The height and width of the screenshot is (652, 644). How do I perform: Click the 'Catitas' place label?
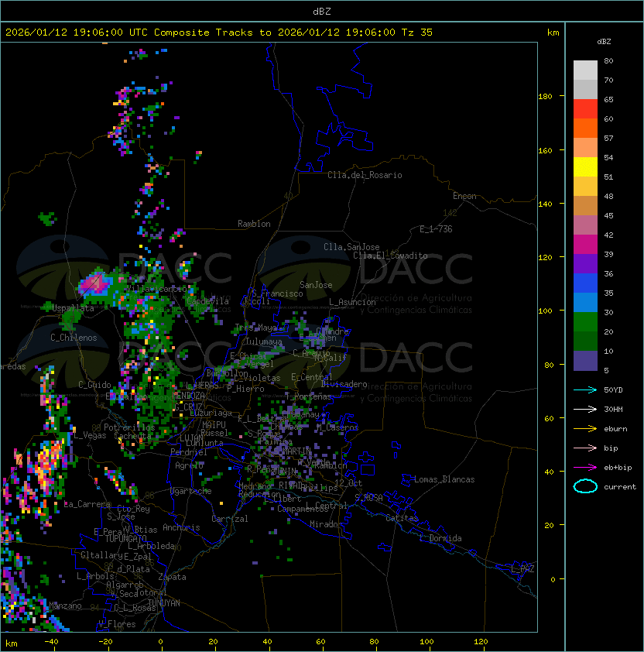(402, 518)
